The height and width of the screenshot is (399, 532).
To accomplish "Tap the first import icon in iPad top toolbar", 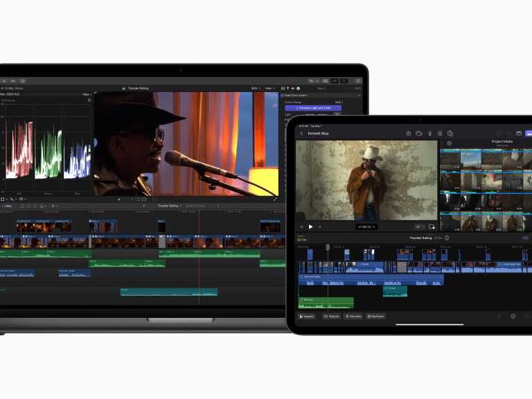I will (409, 133).
